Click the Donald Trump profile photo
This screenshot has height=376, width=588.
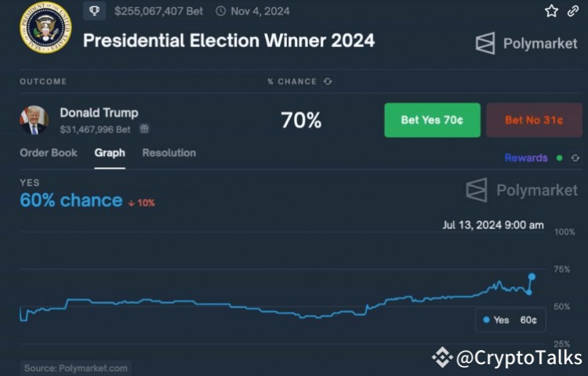point(34,120)
